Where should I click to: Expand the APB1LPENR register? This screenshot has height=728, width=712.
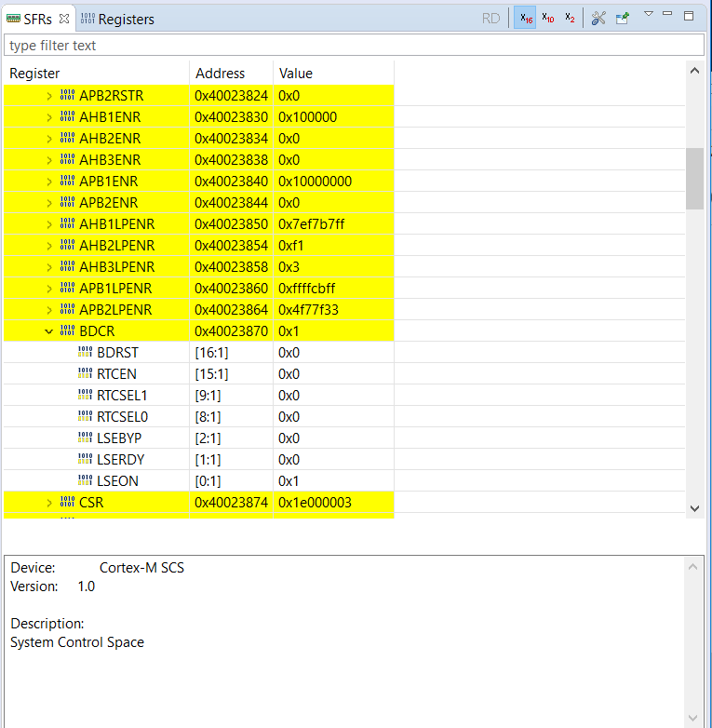(x=49, y=289)
